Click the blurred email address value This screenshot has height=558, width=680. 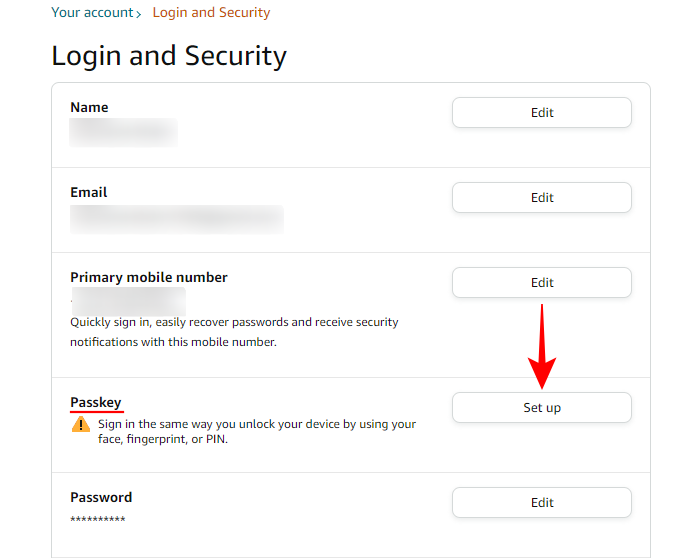(x=176, y=218)
